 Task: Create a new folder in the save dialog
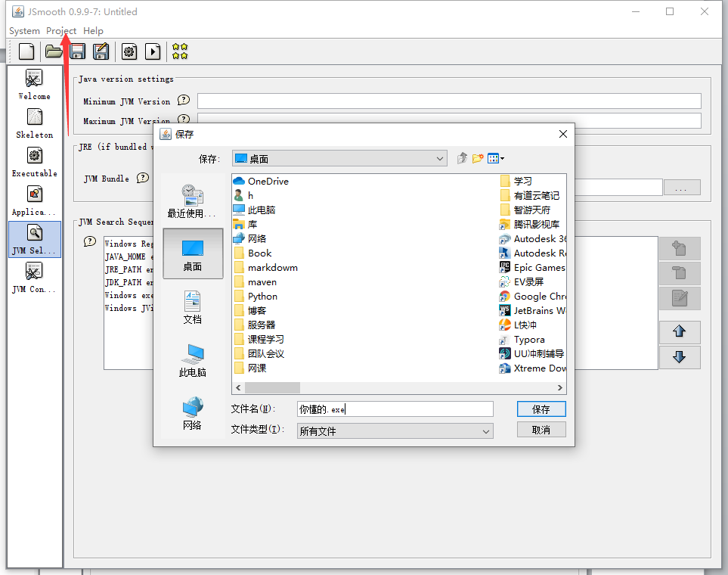(x=477, y=158)
